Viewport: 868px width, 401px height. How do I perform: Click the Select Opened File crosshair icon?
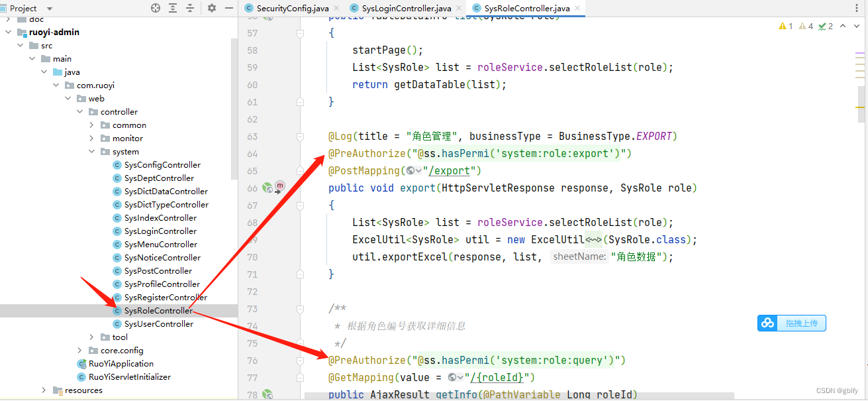[156, 8]
